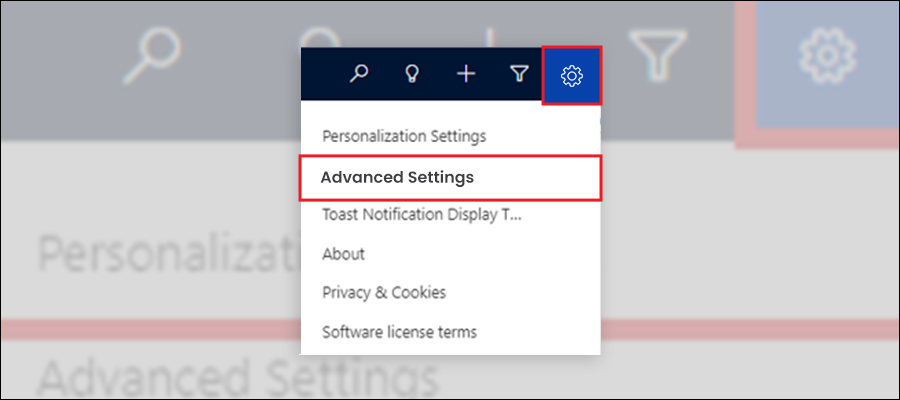900x400 pixels.
Task: Click the plus icon in navy toolbar
Action: [x=465, y=74]
